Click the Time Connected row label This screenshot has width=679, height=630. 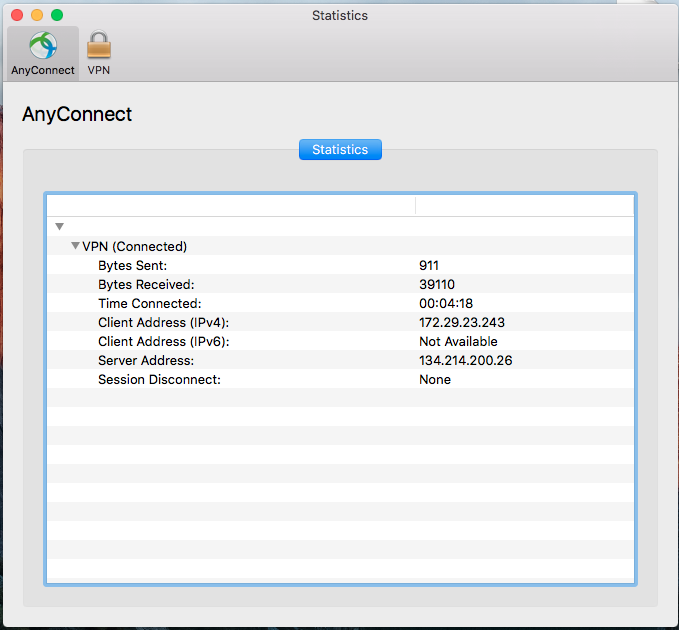149,303
